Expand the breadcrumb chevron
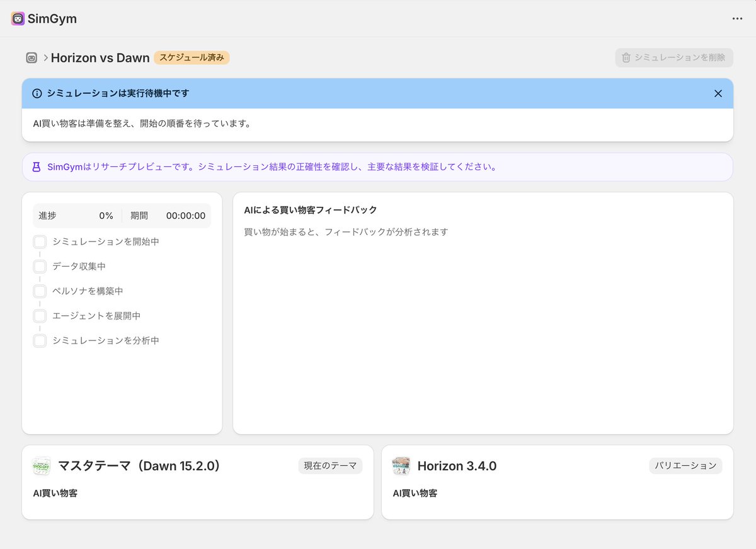 (x=45, y=57)
